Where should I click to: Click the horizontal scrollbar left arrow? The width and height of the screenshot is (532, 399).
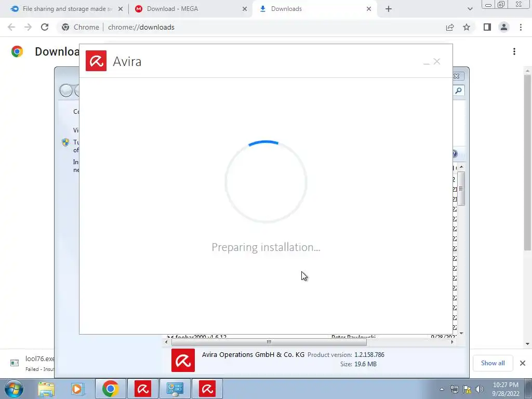point(166,342)
